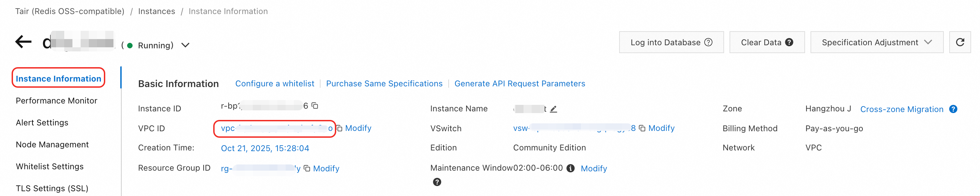Copy the Instance ID
The height and width of the screenshot is (196, 980).
pos(315,106)
